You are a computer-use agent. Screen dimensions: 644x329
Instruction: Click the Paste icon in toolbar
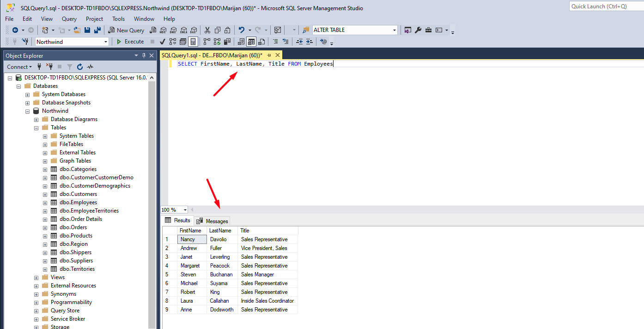click(226, 30)
